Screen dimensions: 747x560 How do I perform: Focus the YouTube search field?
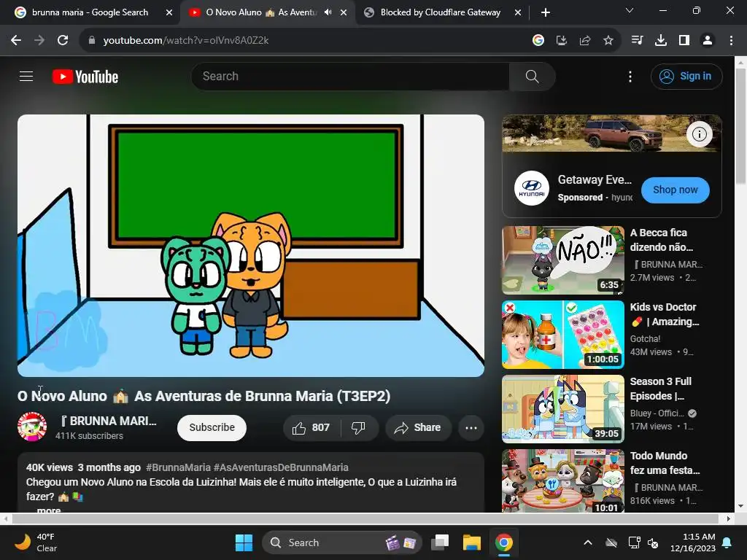pos(350,76)
